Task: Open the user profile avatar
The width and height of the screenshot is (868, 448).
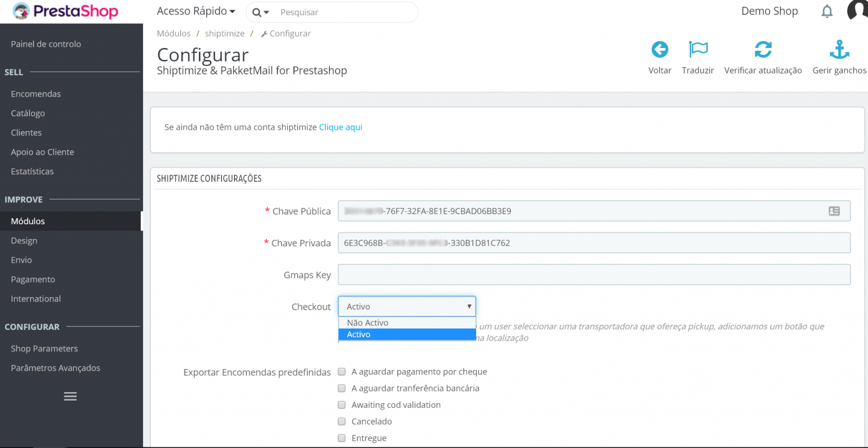Action: (x=858, y=10)
